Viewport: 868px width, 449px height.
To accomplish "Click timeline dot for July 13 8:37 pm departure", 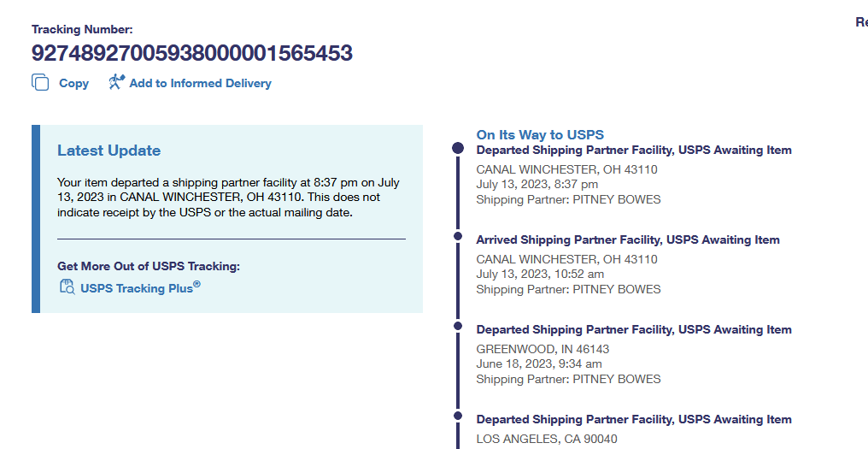I will [x=458, y=149].
